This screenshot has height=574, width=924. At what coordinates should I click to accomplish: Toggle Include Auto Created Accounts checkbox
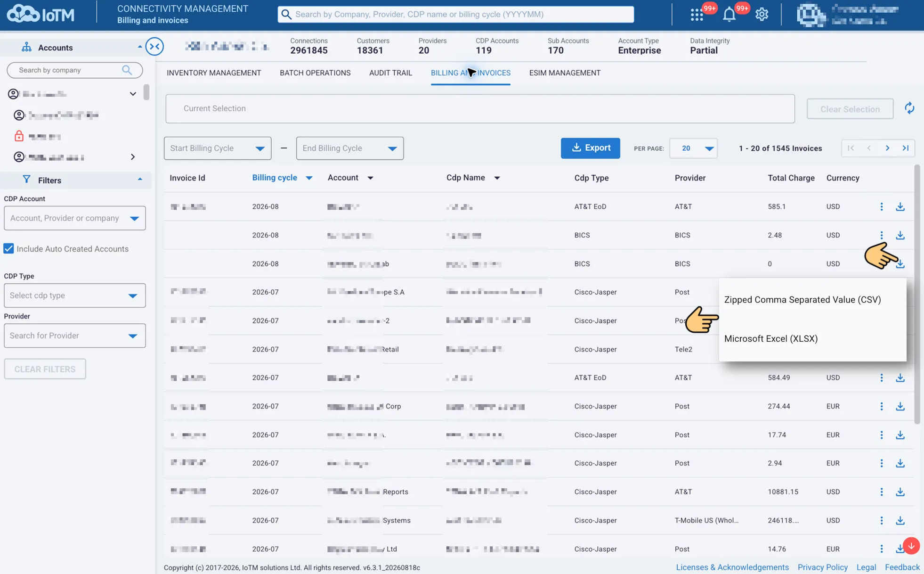(x=8, y=249)
